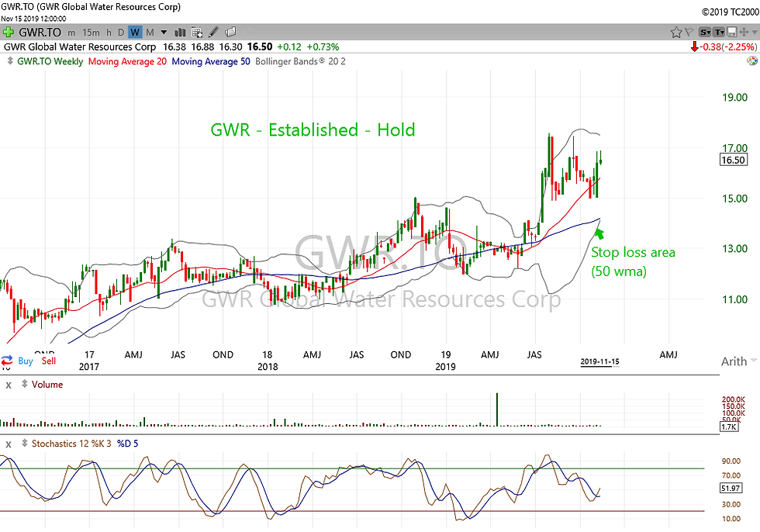760x532 pixels.
Task: Click the Buy/Sell swap arrows icon
Action: pos(7,361)
